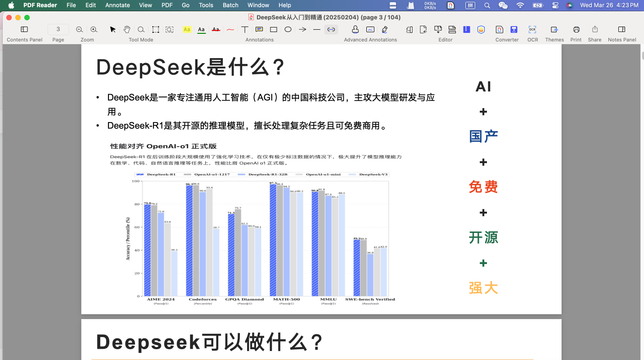Click the blue compress PDF icon

(467, 29)
